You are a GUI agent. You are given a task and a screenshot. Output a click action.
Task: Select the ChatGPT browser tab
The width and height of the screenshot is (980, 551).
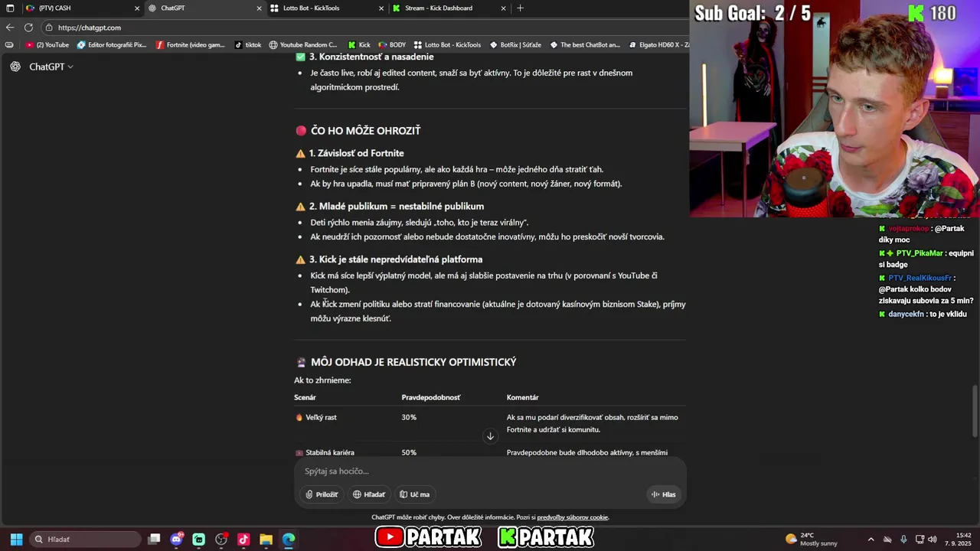click(204, 8)
